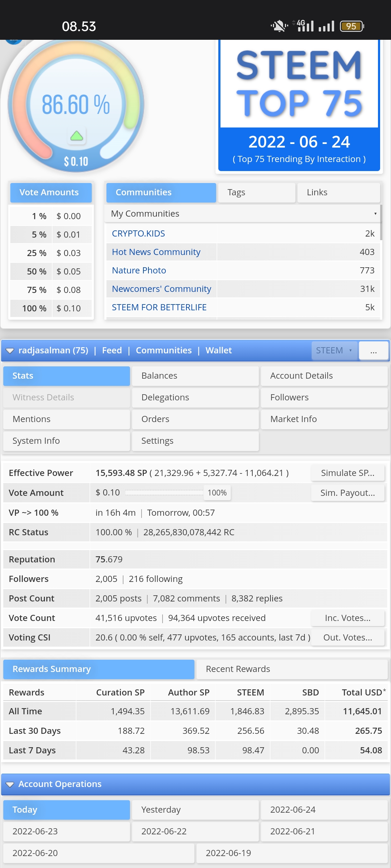Open the radjasalman (75) profile link
This screenshot has width=391, height=868.
coord(53,350)
